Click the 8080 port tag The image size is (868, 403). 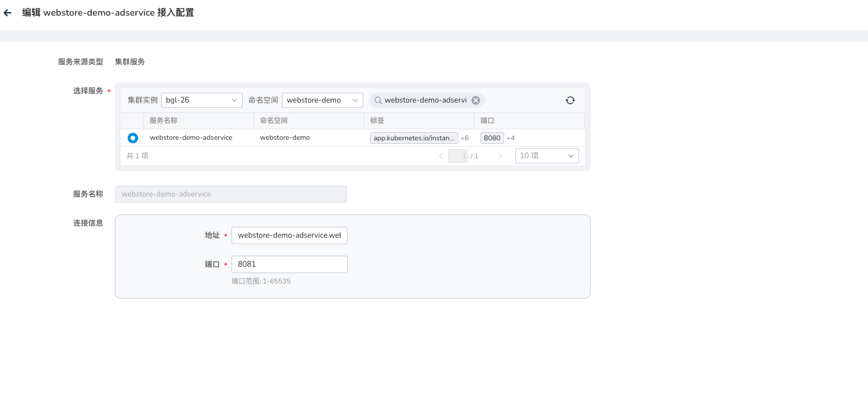pos(492,138)
